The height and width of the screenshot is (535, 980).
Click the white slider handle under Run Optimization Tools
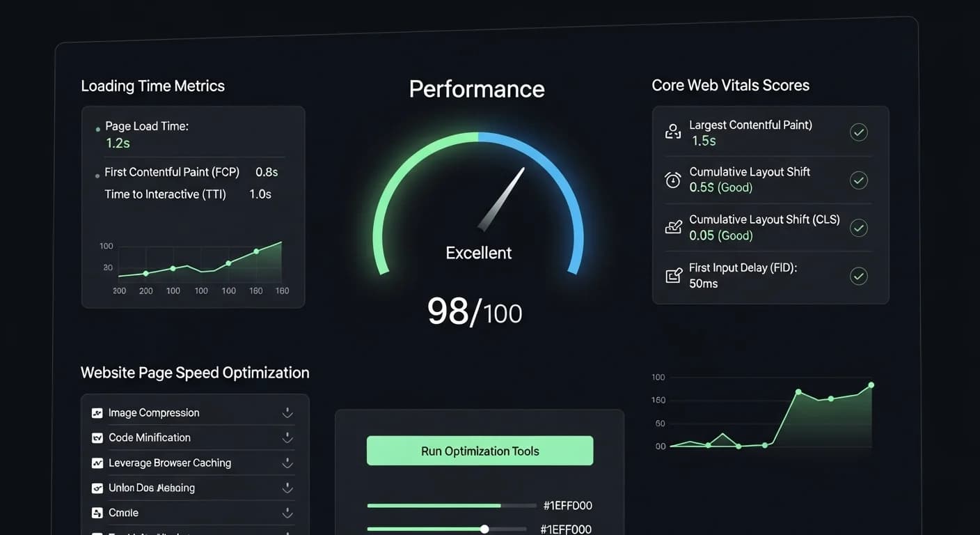tap(484, 529)
